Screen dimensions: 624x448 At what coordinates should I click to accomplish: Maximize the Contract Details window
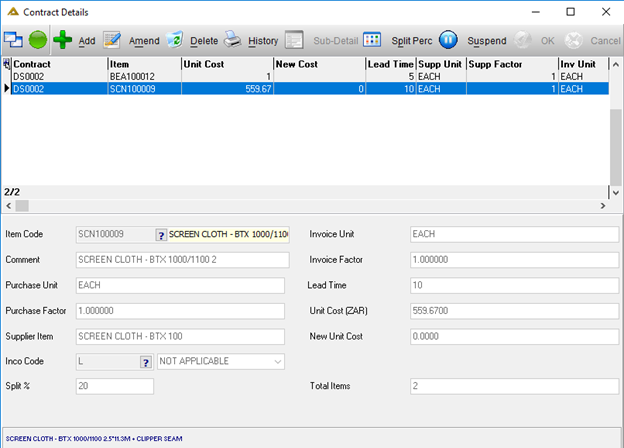tap(571, 12)
